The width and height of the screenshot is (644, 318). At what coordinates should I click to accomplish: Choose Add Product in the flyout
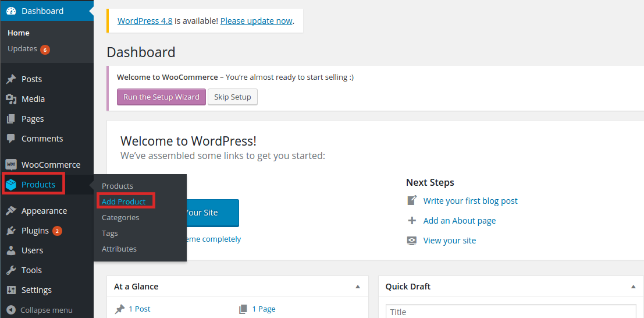pyautogui.click(x=124, y=202)
